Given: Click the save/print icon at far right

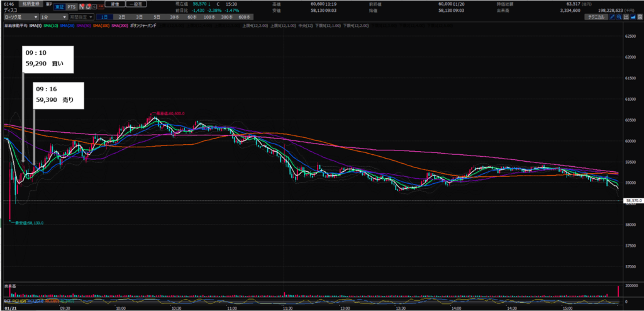Looking at the screenshot, I should coord(640,17).
